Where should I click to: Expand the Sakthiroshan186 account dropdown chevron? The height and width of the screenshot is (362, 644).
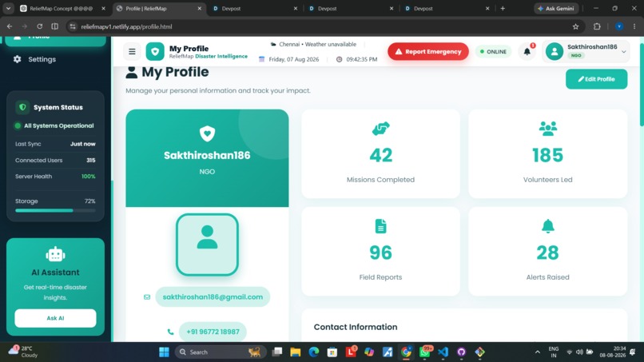tap(623, 52)
